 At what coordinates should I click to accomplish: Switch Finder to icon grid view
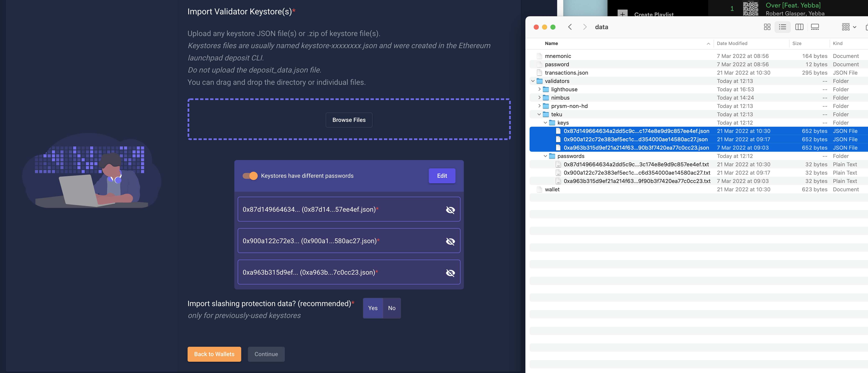(x=767, y=27)
